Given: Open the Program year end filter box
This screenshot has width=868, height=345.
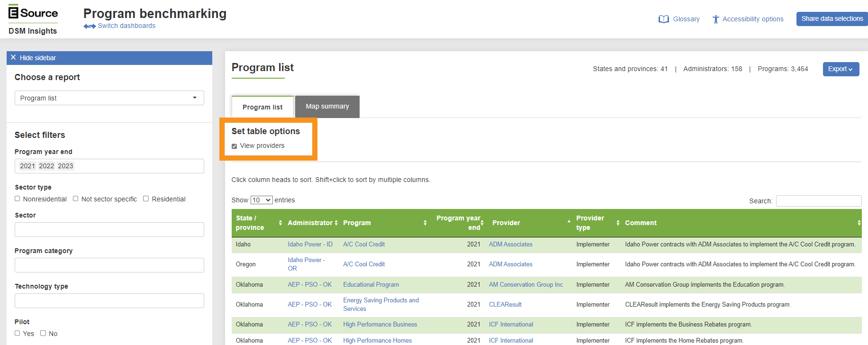Looking at the screenshot, I should 109,166.
